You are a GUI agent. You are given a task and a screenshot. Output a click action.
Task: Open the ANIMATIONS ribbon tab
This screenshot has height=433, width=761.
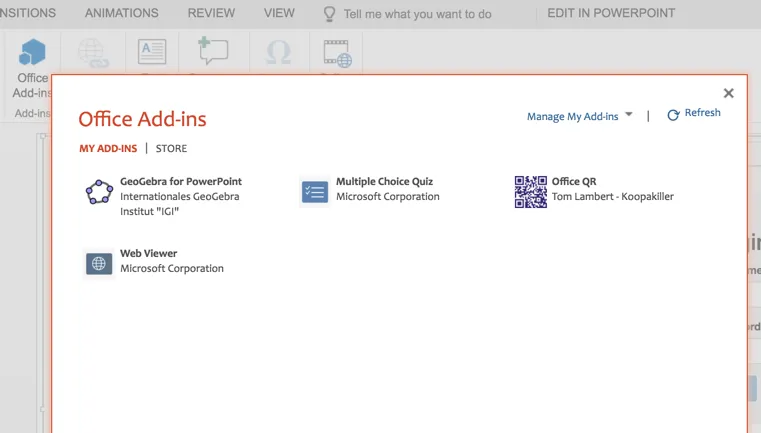tap(121, 13)
